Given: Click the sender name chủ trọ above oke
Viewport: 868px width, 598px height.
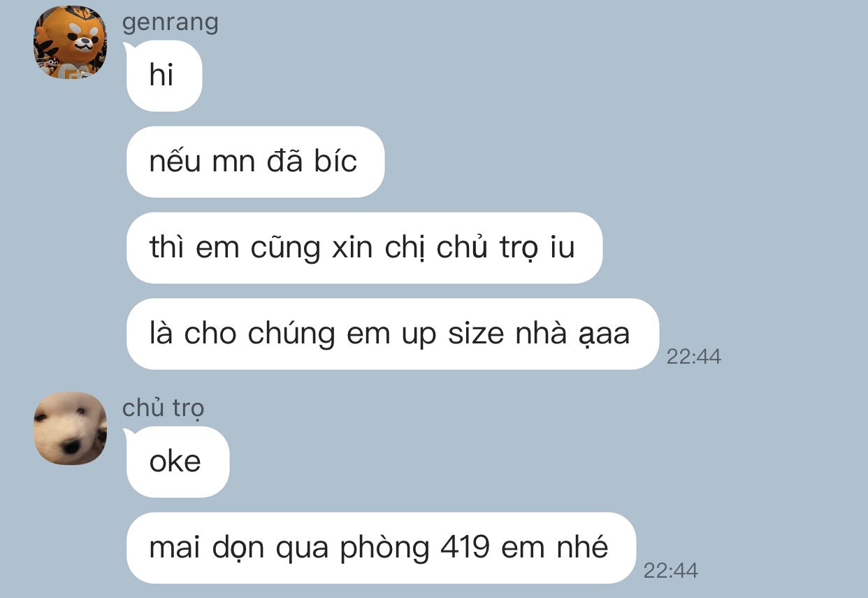Looking at the screenshot, I should pyautogui.click(x=164, y=408).
